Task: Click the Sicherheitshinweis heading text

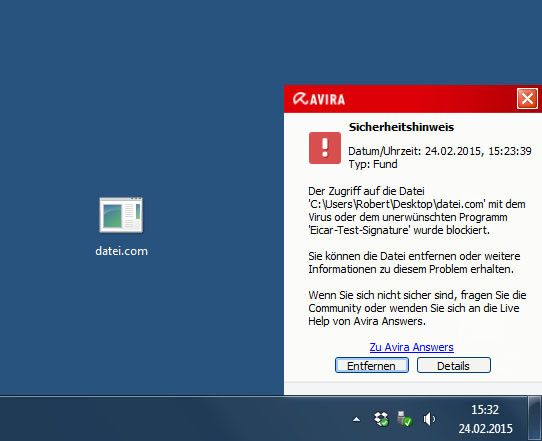Action: tap(401, 127)
